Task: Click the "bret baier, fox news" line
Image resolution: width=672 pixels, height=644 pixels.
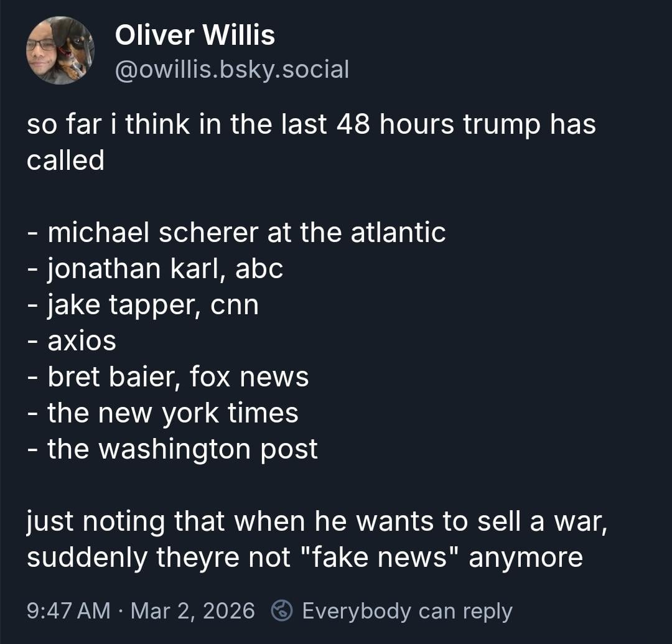Action: point(168,377)
